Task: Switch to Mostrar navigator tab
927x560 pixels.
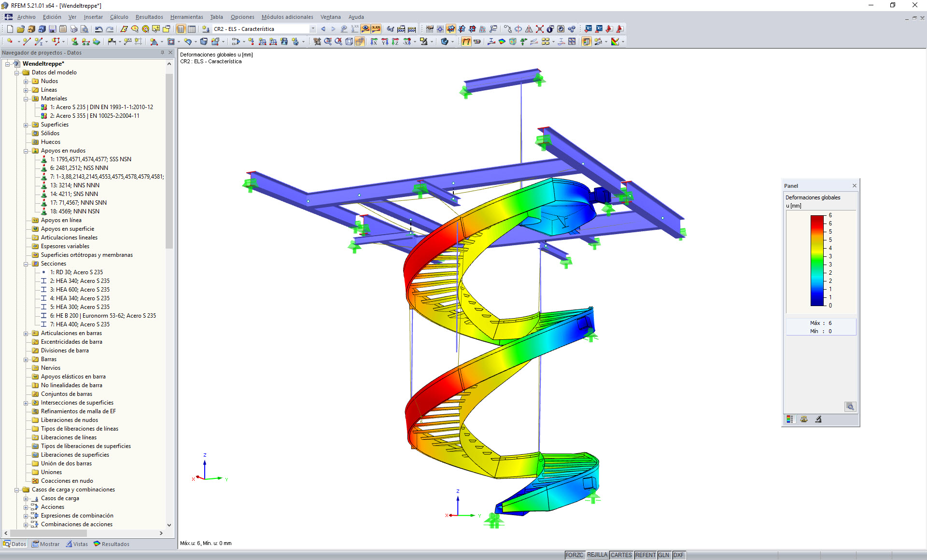Action: (46, 544)
